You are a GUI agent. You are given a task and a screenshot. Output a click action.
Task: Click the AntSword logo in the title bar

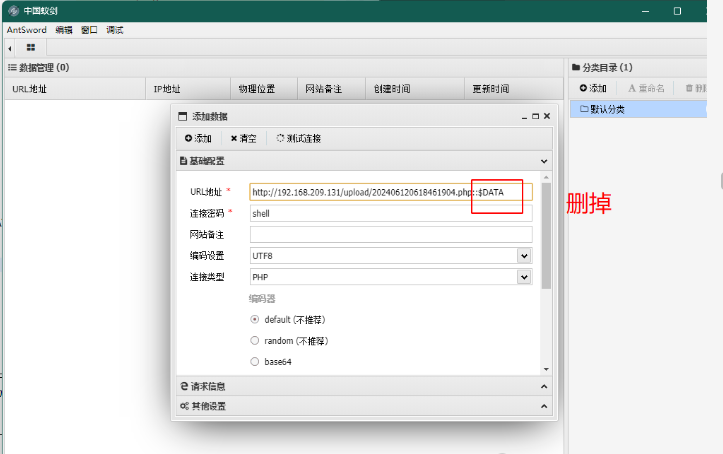(13, 10)
